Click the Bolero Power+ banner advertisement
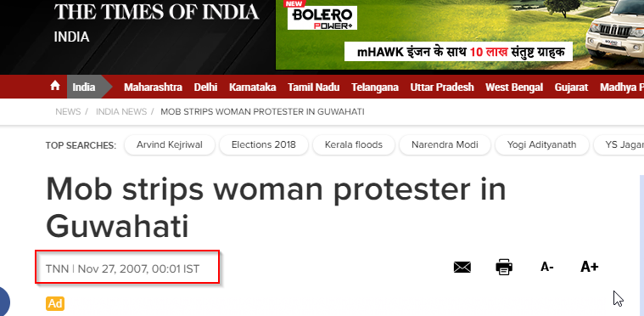This screenshot has height=316, width=644. click(460, 35)
